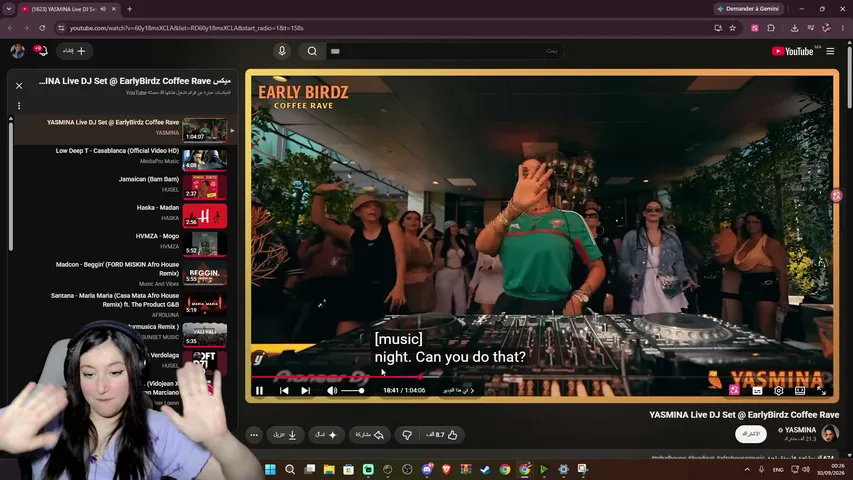Image resolution: width=853 pixels, height=480 pixels.
Task: Open Brave browser from the taskbar
Action: [446, 469]
